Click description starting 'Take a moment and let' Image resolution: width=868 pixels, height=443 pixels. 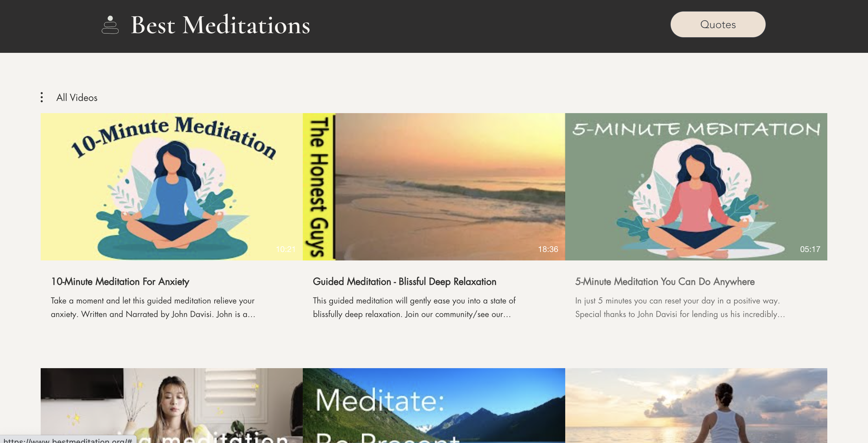pyautogui.click(x=153, y=308)
